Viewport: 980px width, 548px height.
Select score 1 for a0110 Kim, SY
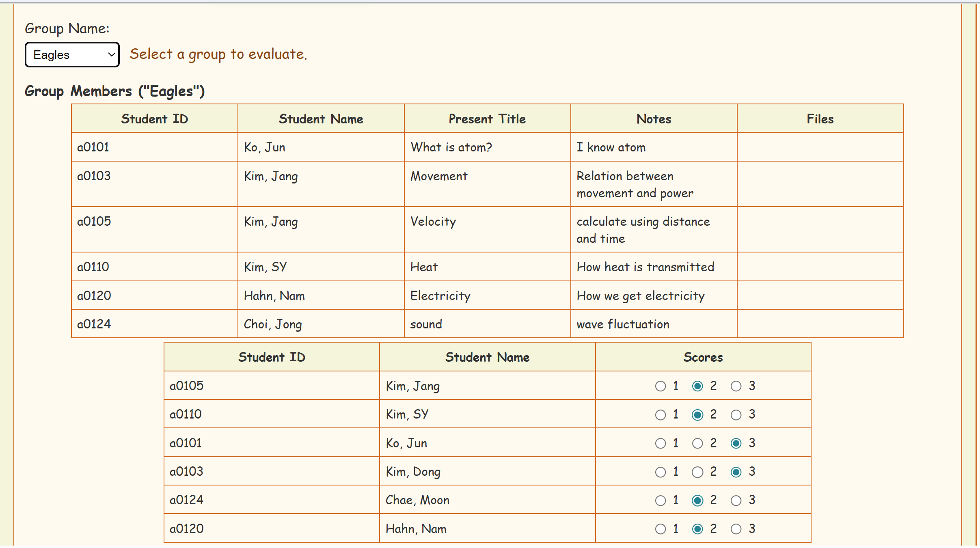pyautogui.click(x=661, y=415)
